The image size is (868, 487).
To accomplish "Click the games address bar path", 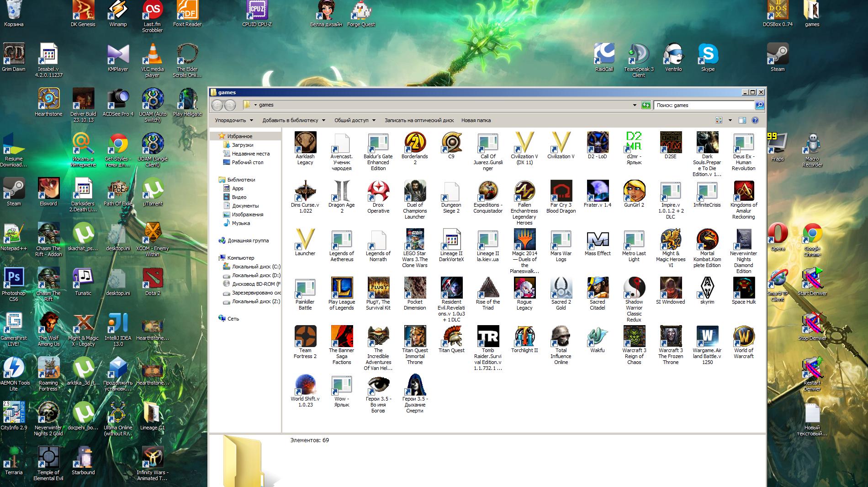I will point(266,105).
